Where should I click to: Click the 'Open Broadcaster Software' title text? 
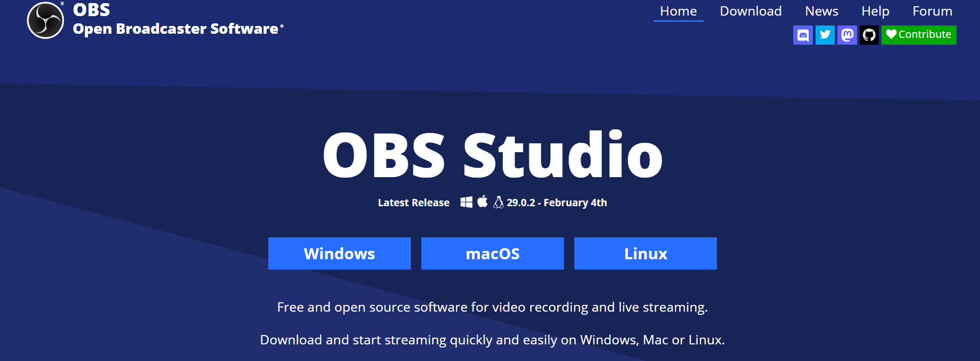[x=176, y=29]
